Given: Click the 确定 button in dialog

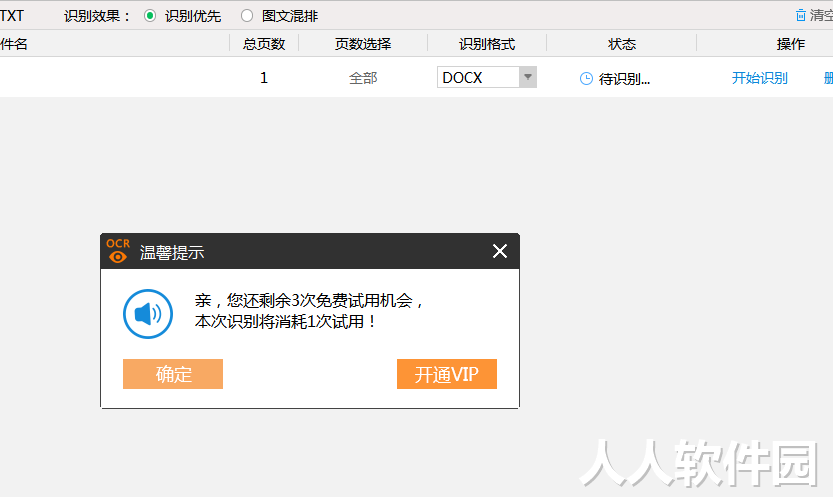Looking at the screenshot, I should [173, 374].
